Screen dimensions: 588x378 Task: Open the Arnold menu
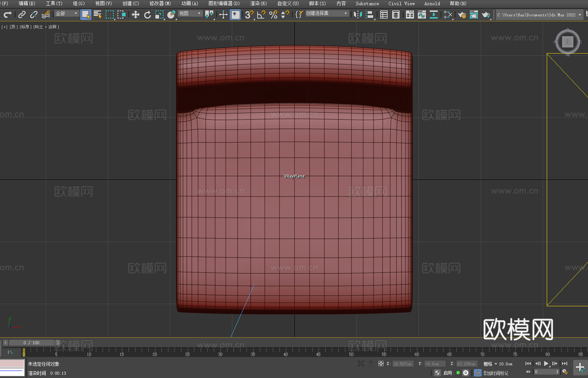[432, 3]
